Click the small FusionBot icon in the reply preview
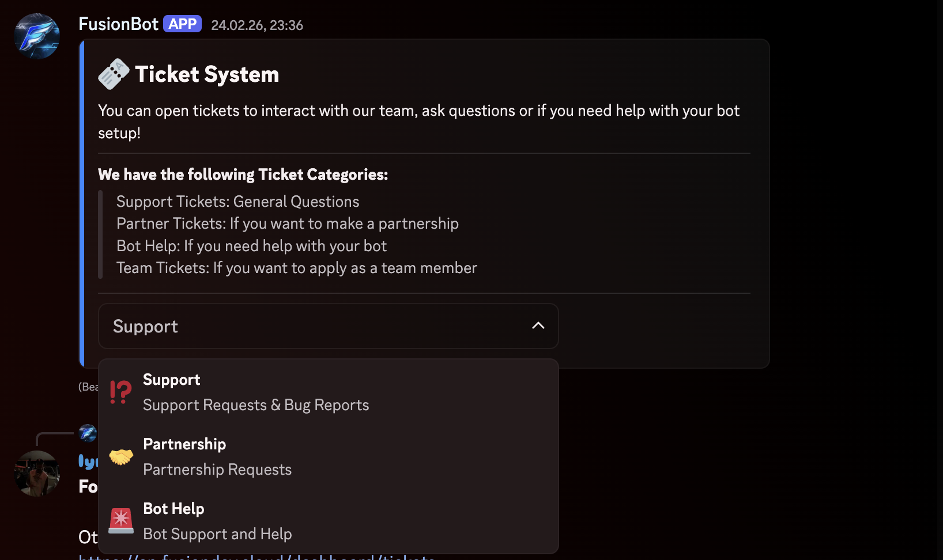Viewport: 943px width, 560px height. (x=87, y=433)
